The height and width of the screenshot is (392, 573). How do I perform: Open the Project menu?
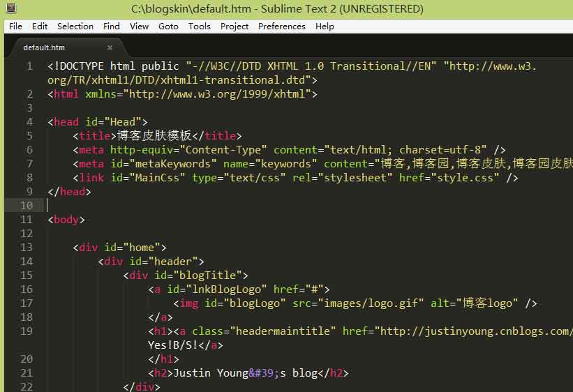click(235, 27)
